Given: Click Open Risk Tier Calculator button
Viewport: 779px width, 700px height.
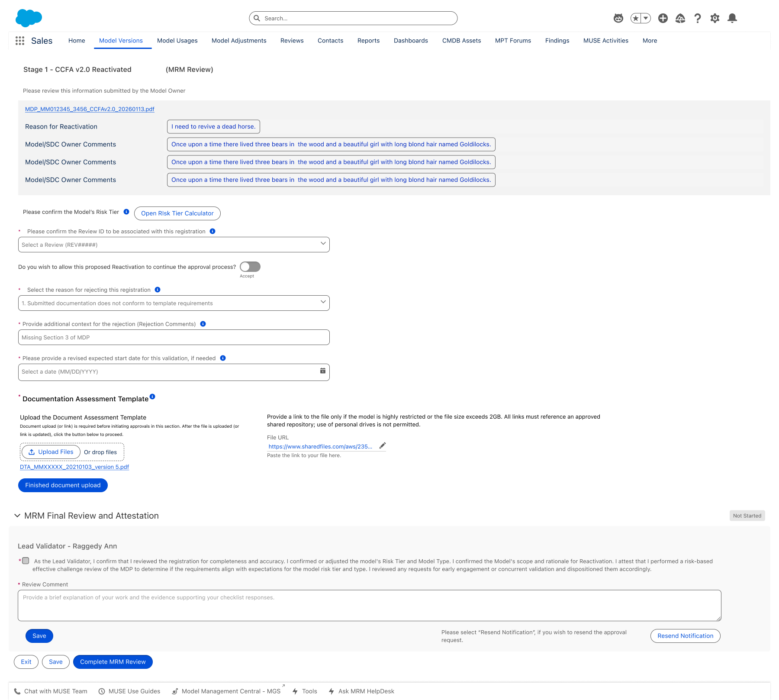Looking at the screenshot, I should click(x=177, y=213).
